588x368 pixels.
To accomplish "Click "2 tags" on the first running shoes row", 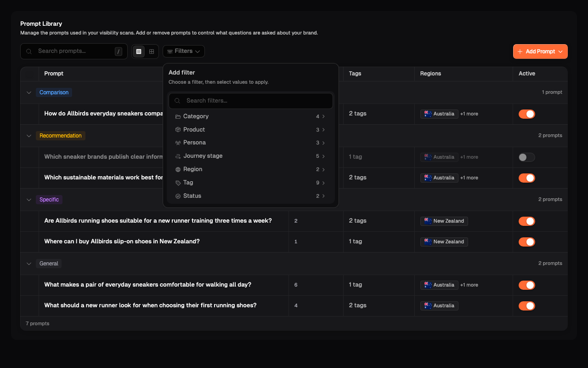I will tap(357, 305).
